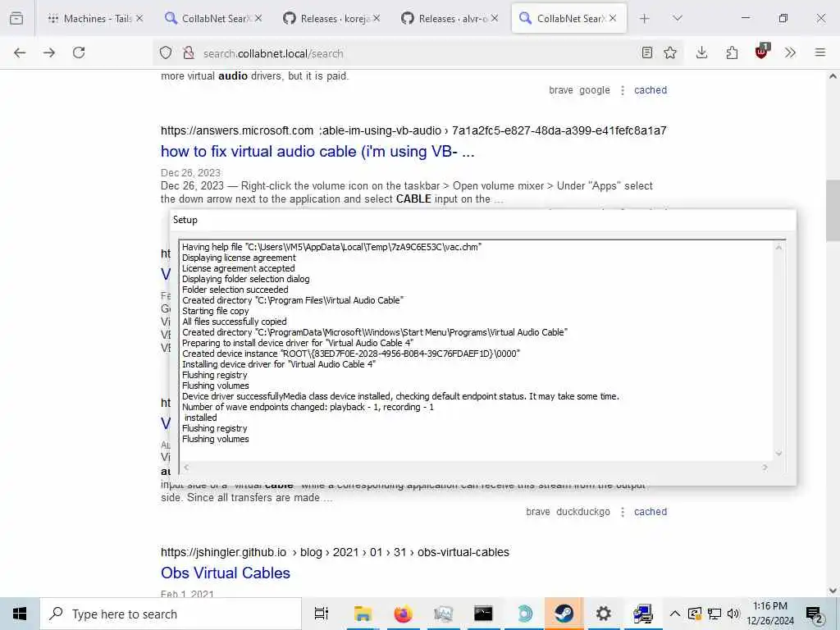The image size is (840, 630).
Task: Close the Releases koreja tab
Action: tap(377, 18)
